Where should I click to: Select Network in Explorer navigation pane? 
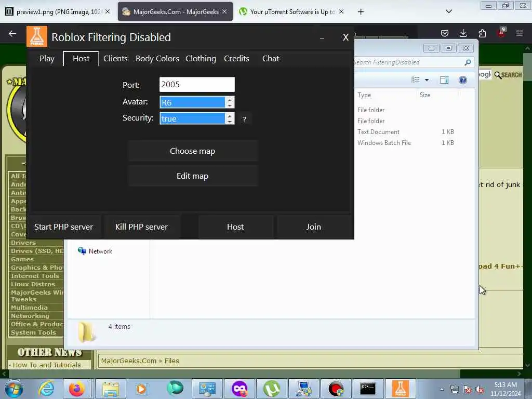click(96, 251)
